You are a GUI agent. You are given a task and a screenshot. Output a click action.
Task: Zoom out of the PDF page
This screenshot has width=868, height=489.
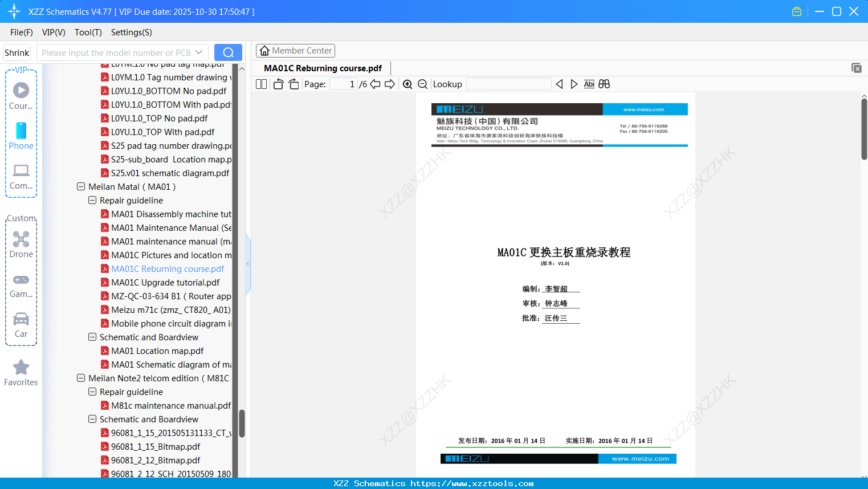coord(422,84)
